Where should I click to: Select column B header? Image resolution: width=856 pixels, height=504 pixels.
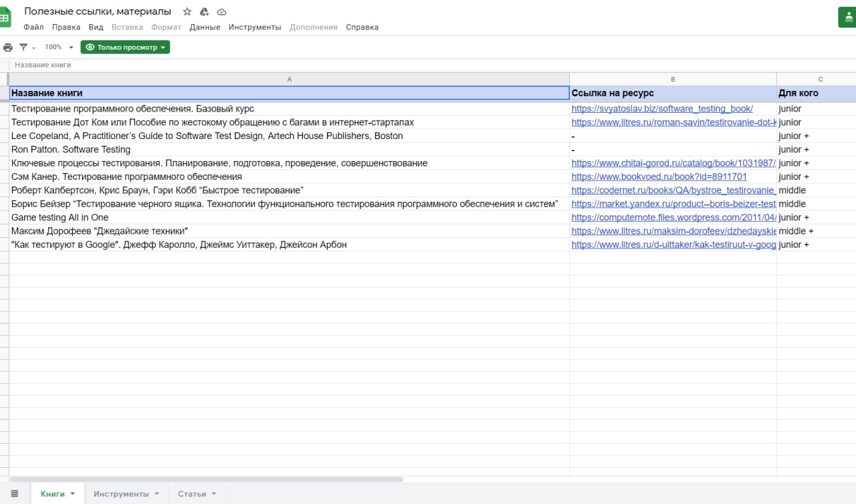point(673,80)
